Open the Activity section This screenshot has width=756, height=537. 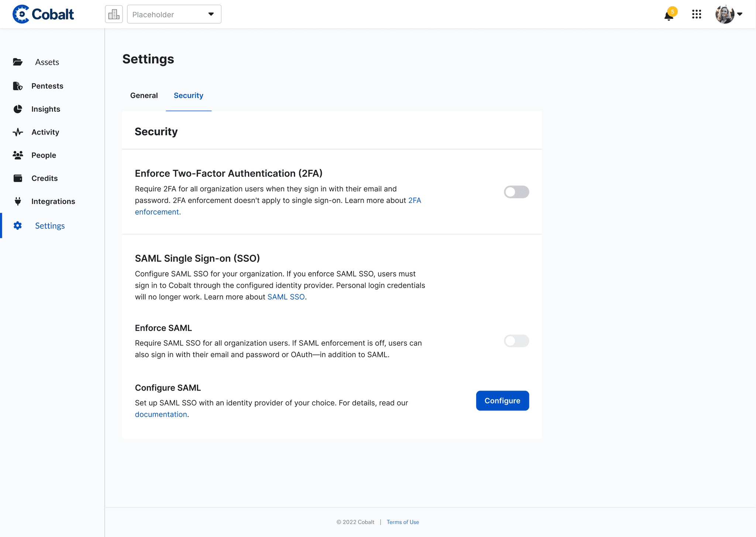click(x=45, y=132)
